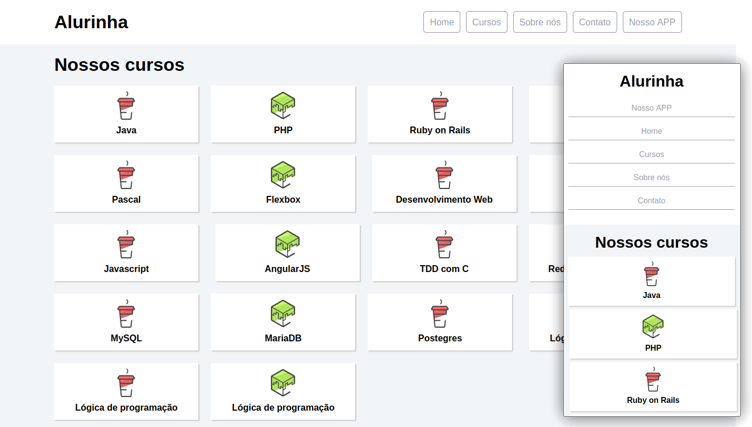Screen dimensions: 752x427
Task: Click the MySQL course cup icon
Action: coord(126,314)
